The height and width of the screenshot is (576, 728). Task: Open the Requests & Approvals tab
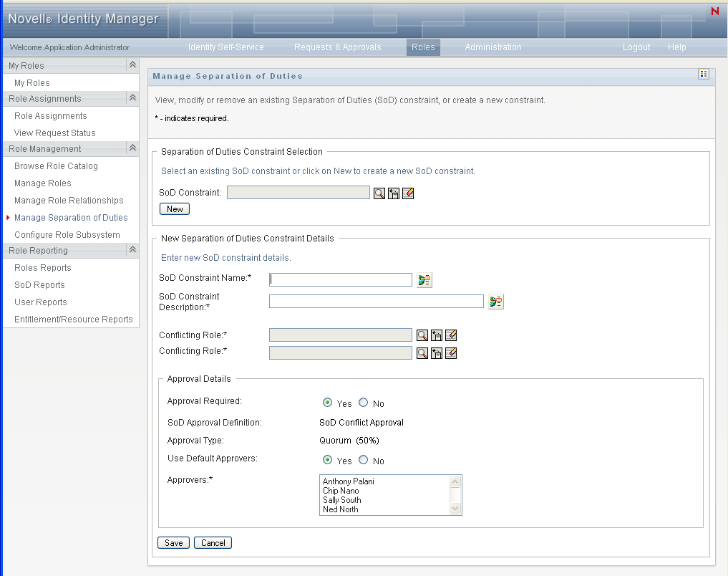tap(338, 47)
